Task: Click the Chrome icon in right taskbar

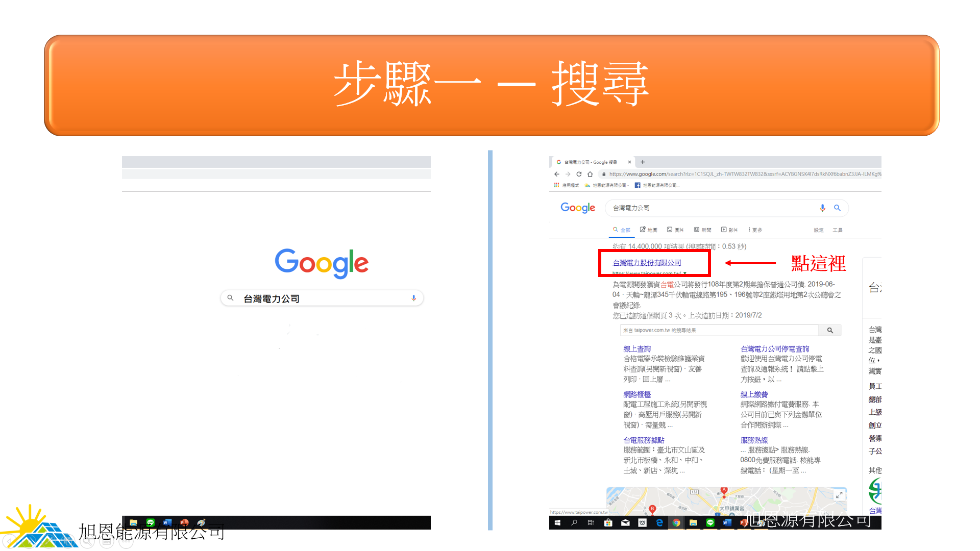Action: coord(676,523)
